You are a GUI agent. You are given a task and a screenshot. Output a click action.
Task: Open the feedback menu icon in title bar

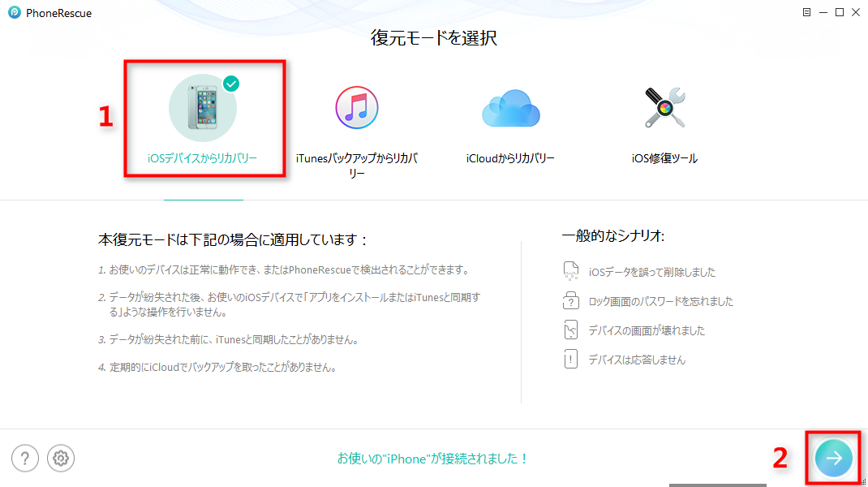click(806, 12)
